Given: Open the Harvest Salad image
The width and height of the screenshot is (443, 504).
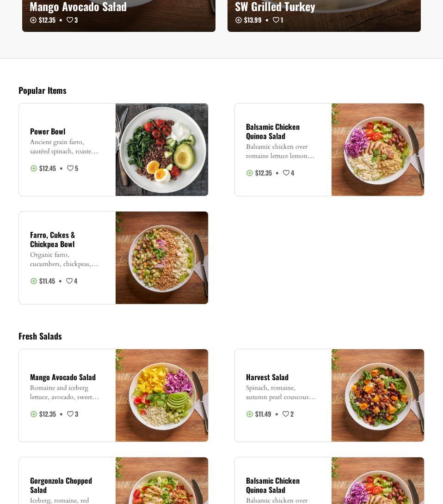Looking at the screenshot, I should pyautogui.click(x=378, y=395).
